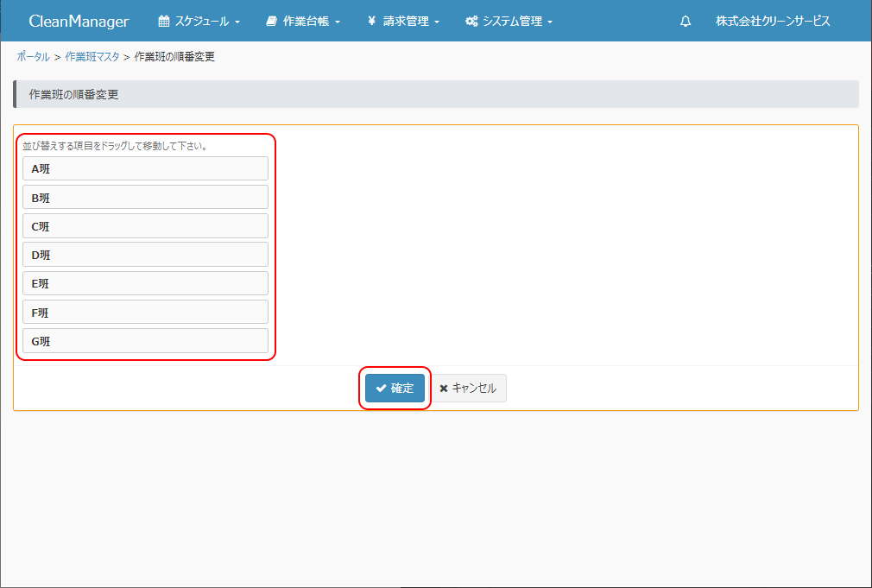Screen dimensions: 872x588
Task: Click the gears icon beside システム管理
Action: [x=471, y=21]
